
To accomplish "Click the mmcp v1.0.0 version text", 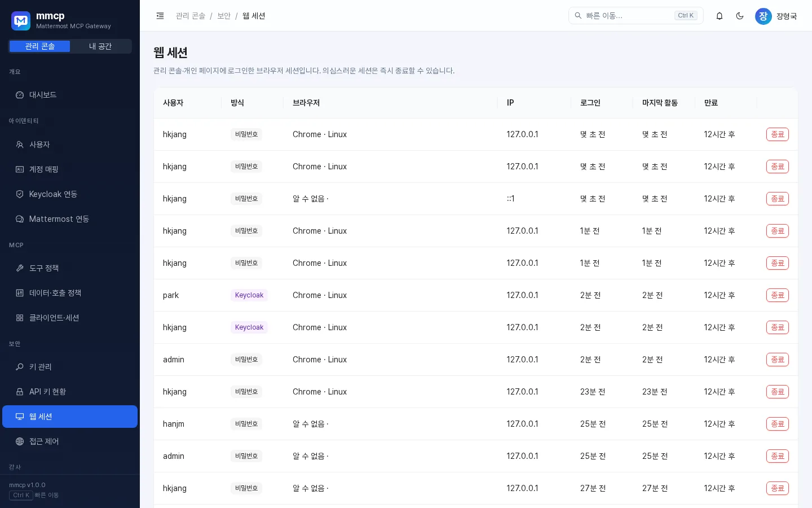I will click(x=27, y=485).
